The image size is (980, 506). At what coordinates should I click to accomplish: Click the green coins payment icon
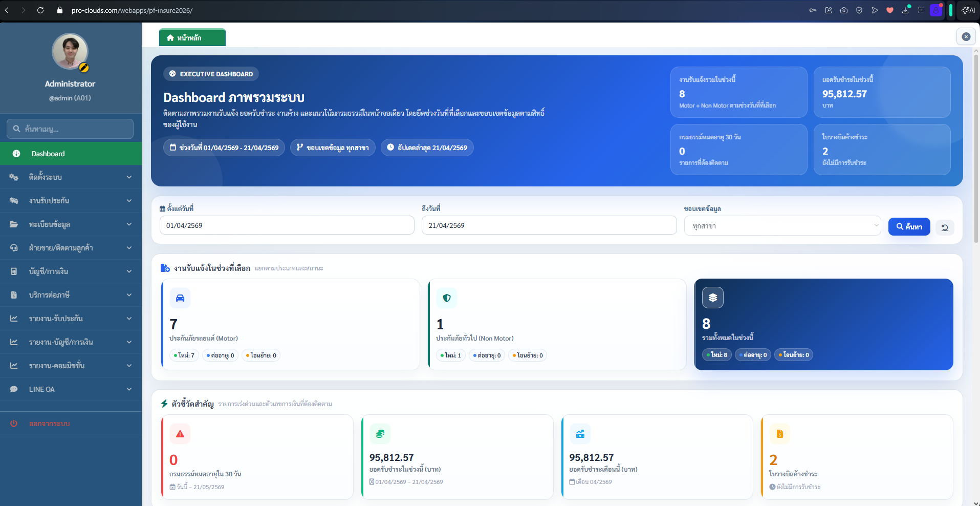[x=380, y=434]
